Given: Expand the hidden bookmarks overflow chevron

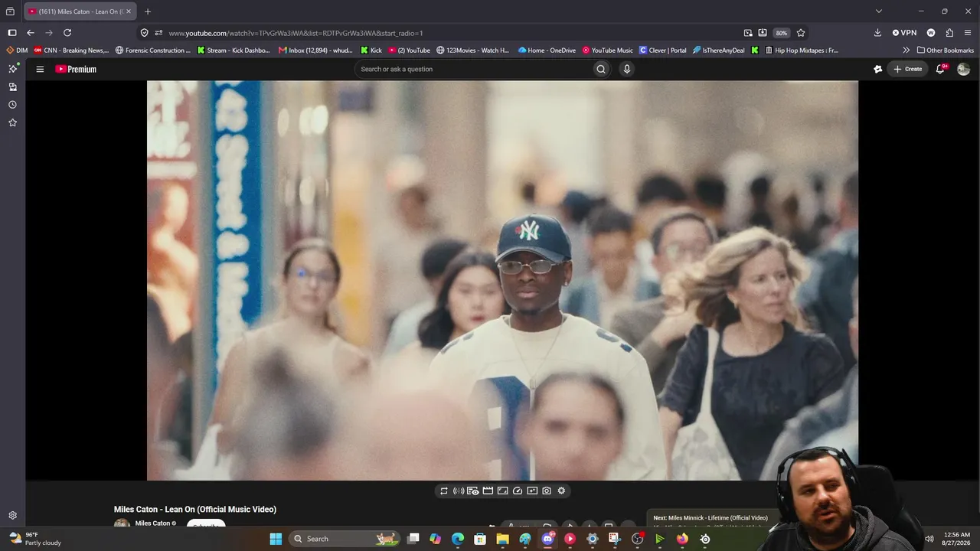Looking at the screenshot, I should (906, 51).
